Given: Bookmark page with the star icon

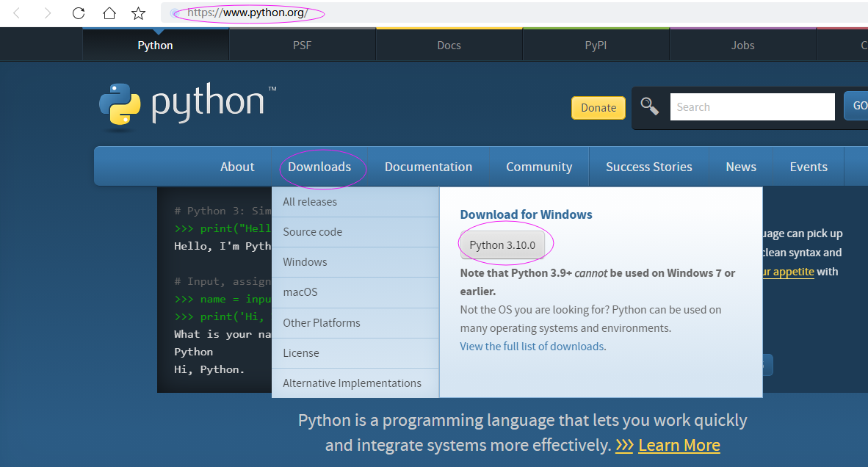Looking at the screenshot, I should [x=138, y=13].
